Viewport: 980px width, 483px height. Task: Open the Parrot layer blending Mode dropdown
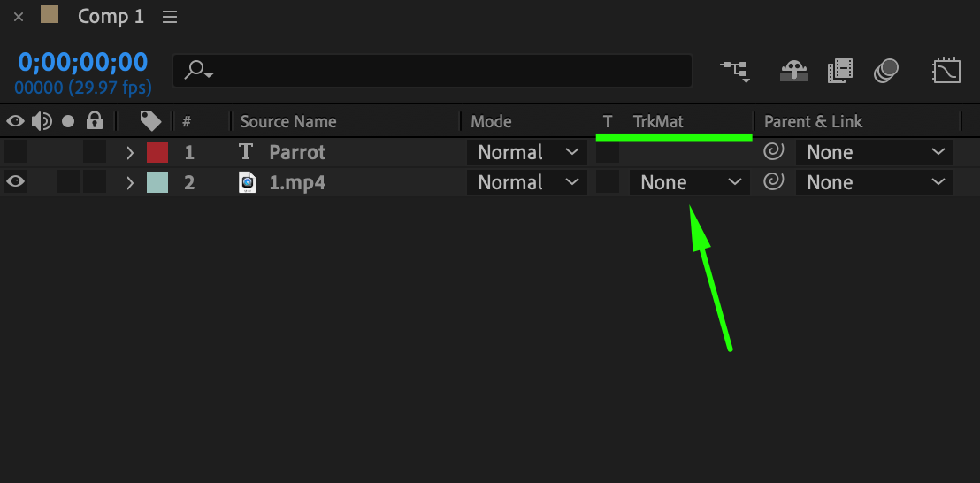[526, 152]
